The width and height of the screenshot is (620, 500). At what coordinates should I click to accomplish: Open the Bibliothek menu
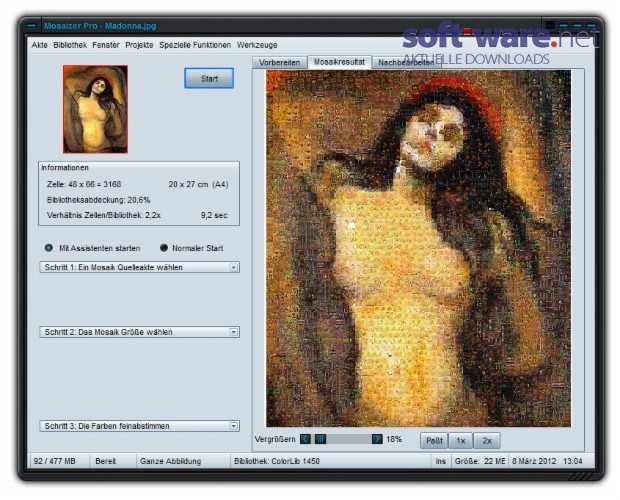[70, 45]
